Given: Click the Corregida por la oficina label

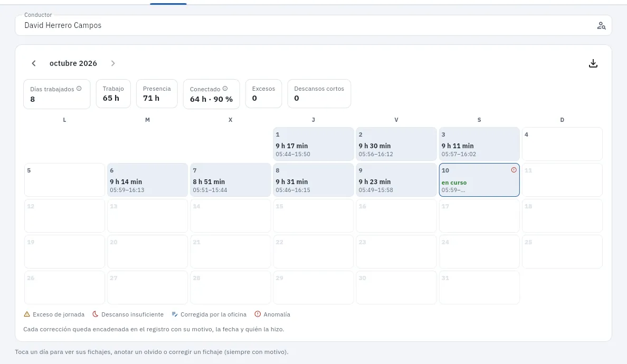Looking at the screenshot, I should point(214,314).
